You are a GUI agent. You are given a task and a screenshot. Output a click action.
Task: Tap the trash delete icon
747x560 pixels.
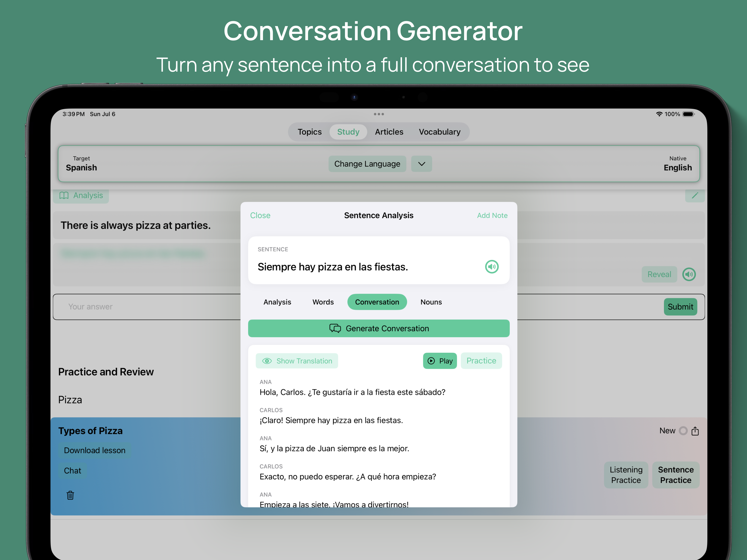70,495
